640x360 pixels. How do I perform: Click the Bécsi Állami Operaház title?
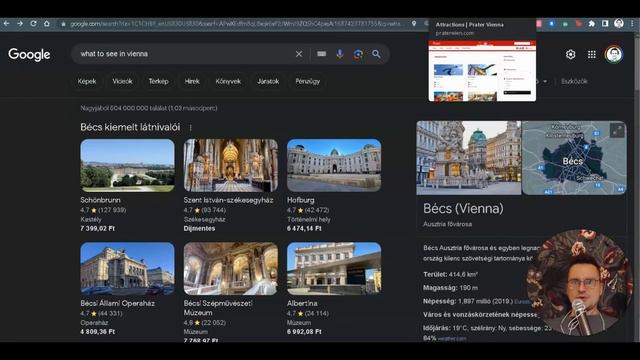tap(118, 303)
